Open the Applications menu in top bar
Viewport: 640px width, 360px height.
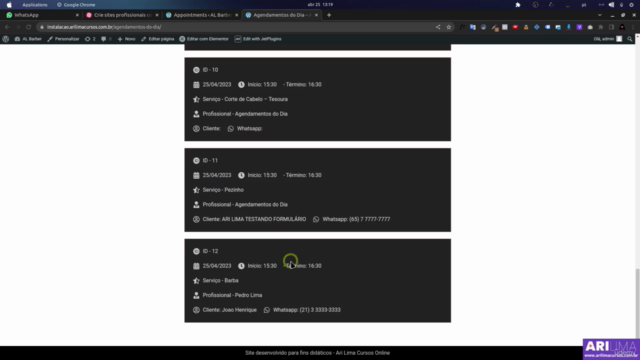(x=35, y=4)
